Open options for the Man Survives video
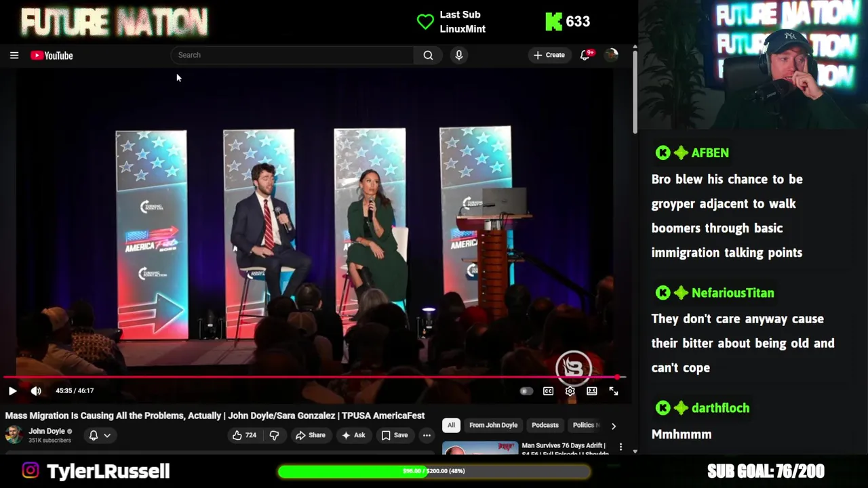 click(x=620, y=447)
